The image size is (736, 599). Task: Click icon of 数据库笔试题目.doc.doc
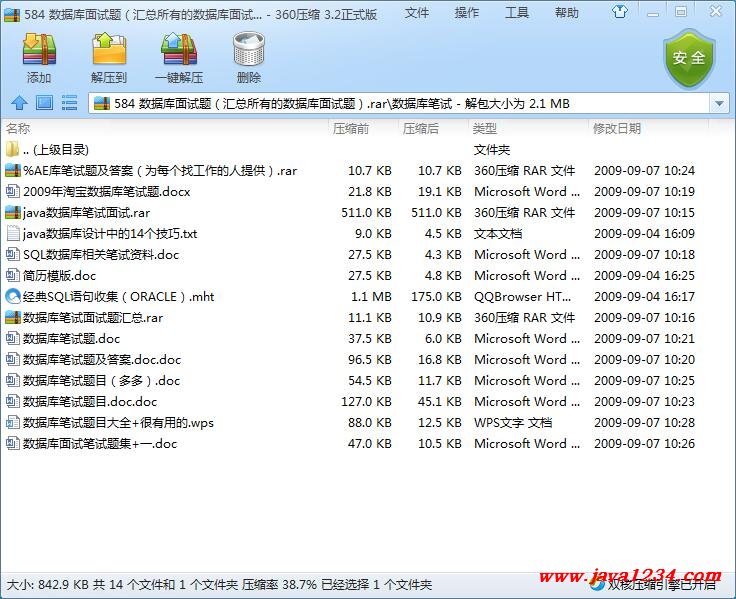pyautogui.click(x=13, y=401)
